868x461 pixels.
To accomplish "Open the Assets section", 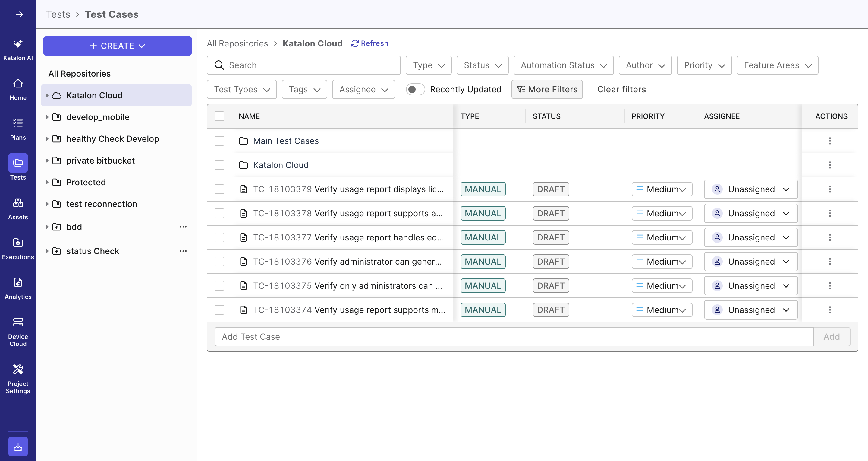I will tap(18, 209).
